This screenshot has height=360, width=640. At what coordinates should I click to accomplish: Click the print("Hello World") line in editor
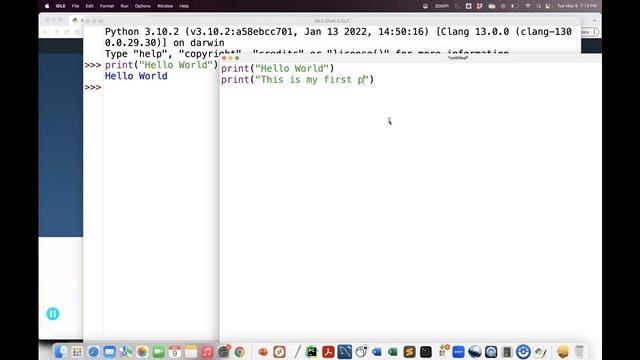click(x=278, y=69)
